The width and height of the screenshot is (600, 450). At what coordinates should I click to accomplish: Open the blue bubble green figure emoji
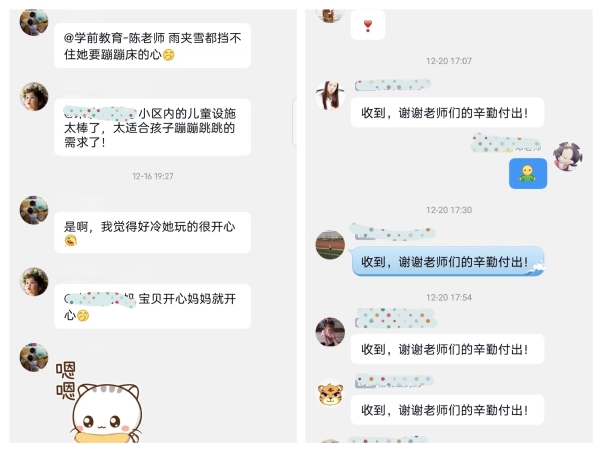click(x=528, y=173)
